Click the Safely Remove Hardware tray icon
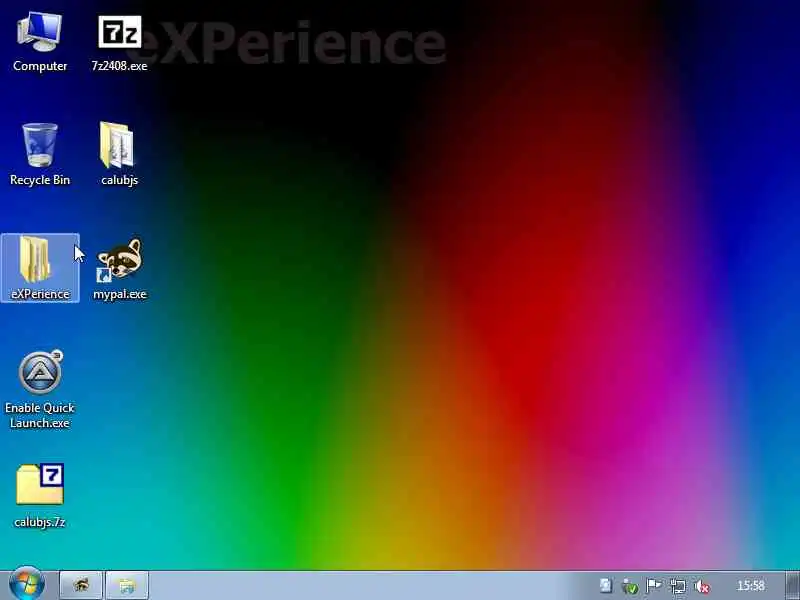The image size is (800, 600). (x=630, y=586)
